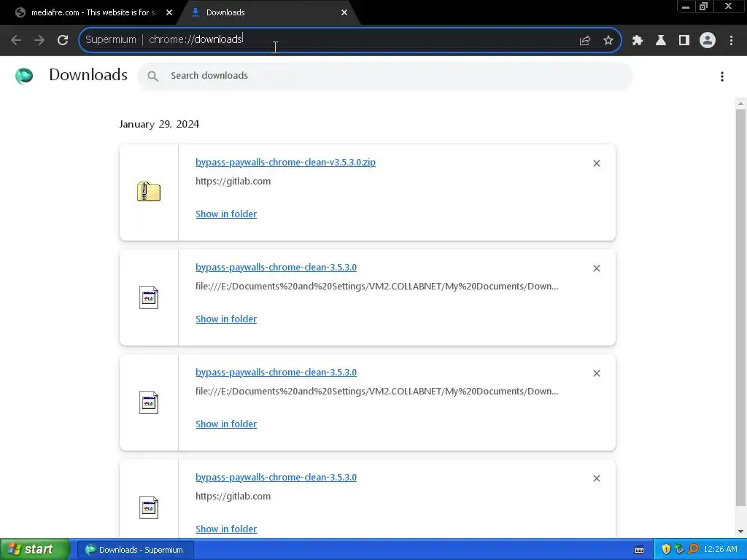
Task: Open the Extensions puzzle icon
Action: point(638,41)
